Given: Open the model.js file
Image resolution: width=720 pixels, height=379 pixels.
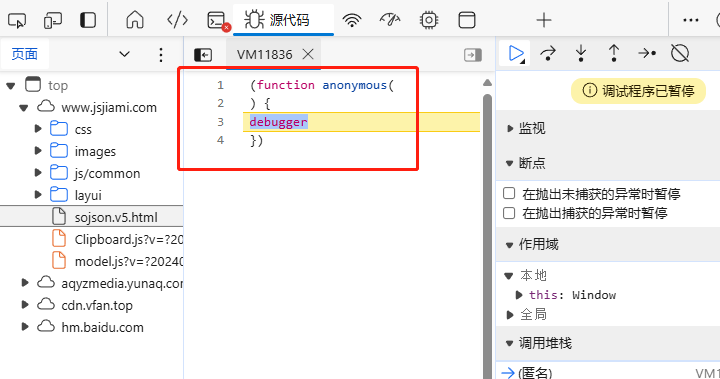Looking at the screenshot, I should coord(117,261).
